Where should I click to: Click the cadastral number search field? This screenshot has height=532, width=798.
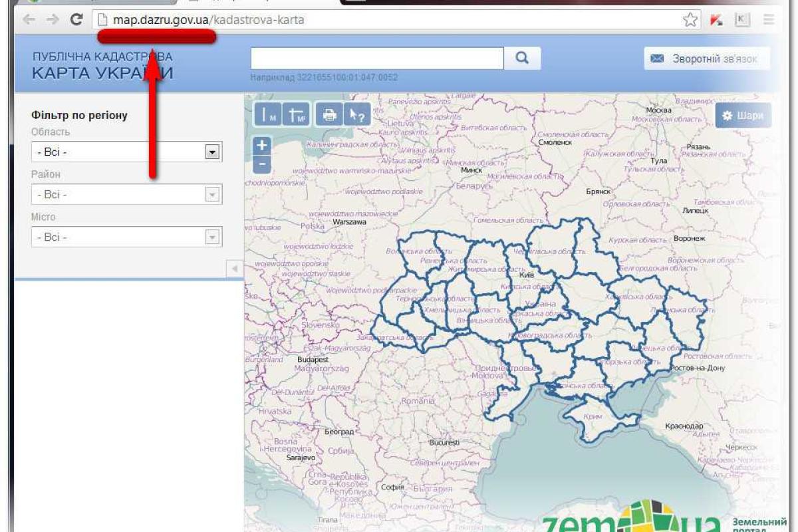[x=376, y=59]
